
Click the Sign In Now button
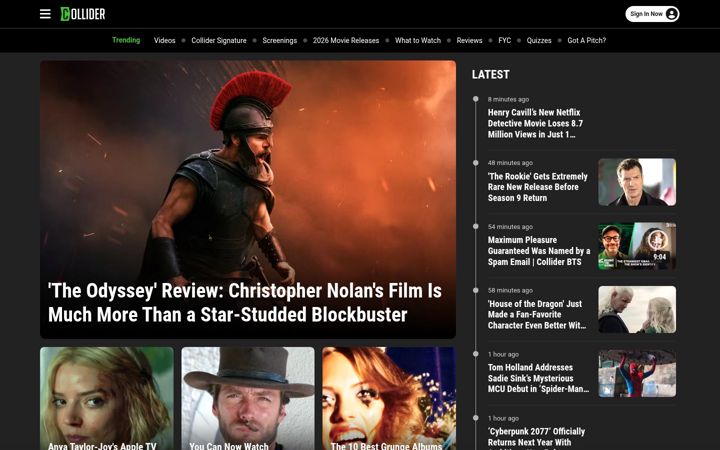coord(652,14)
